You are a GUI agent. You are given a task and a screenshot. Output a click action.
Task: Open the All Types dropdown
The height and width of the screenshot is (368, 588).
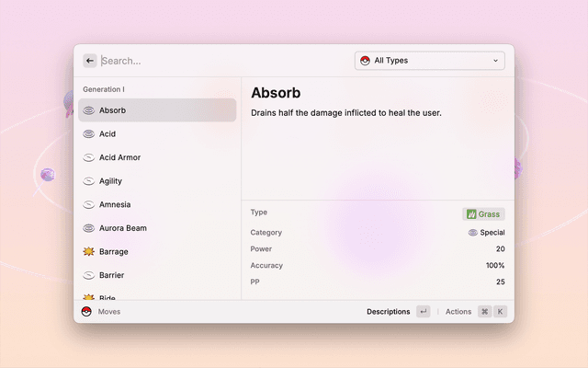click(429, 61)
